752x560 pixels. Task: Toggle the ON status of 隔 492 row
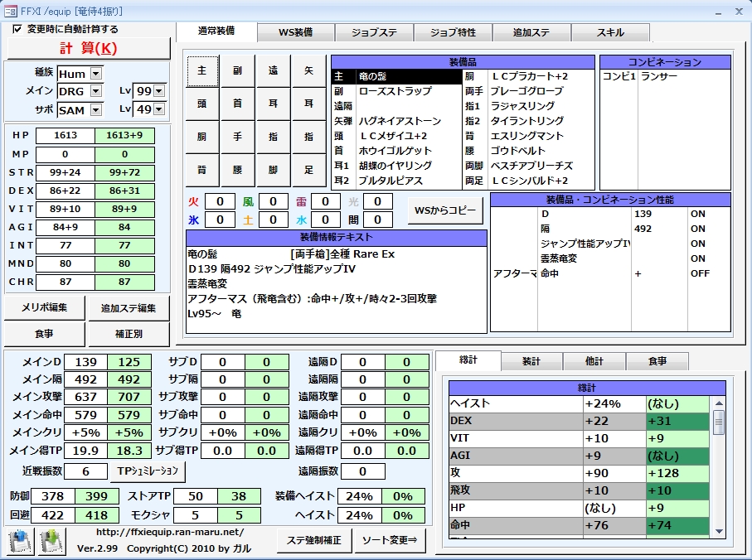click(x=698, y=229)
